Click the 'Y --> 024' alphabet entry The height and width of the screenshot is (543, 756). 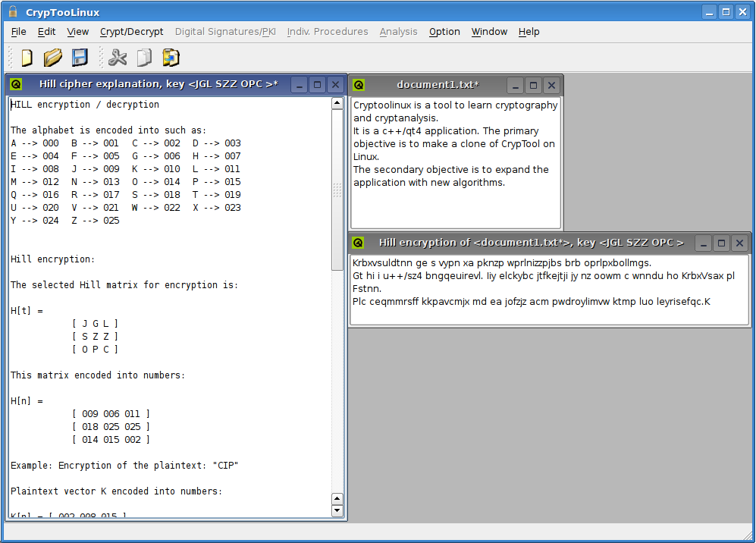(x=35, y=221)
